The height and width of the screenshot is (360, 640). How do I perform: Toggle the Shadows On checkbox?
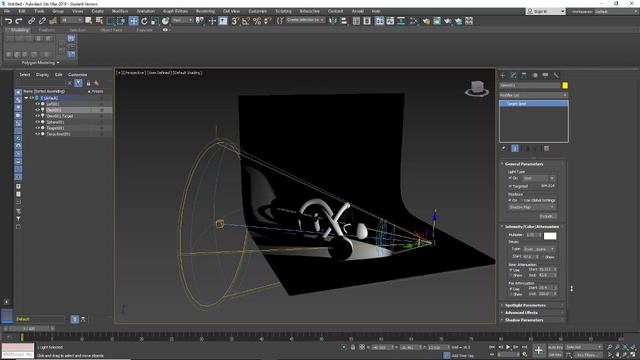[x=510, y=200]
